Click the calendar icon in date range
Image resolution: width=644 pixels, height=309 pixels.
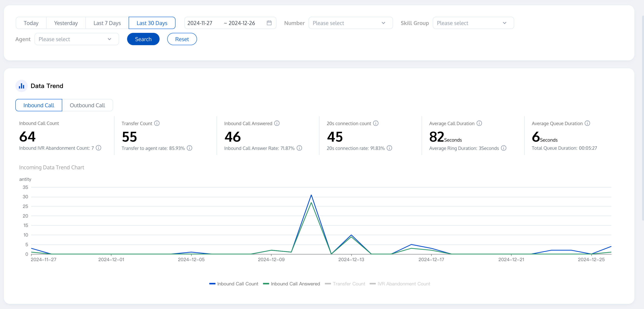269,23
